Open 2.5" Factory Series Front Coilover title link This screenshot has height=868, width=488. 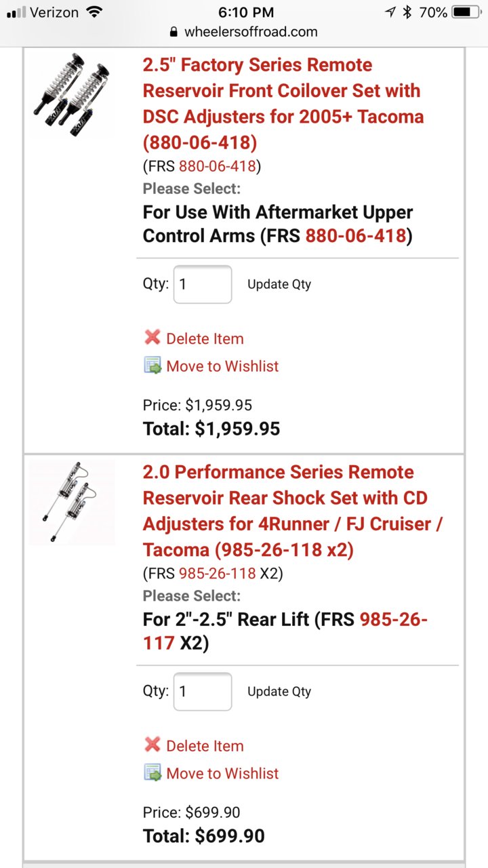coord(283,104)
